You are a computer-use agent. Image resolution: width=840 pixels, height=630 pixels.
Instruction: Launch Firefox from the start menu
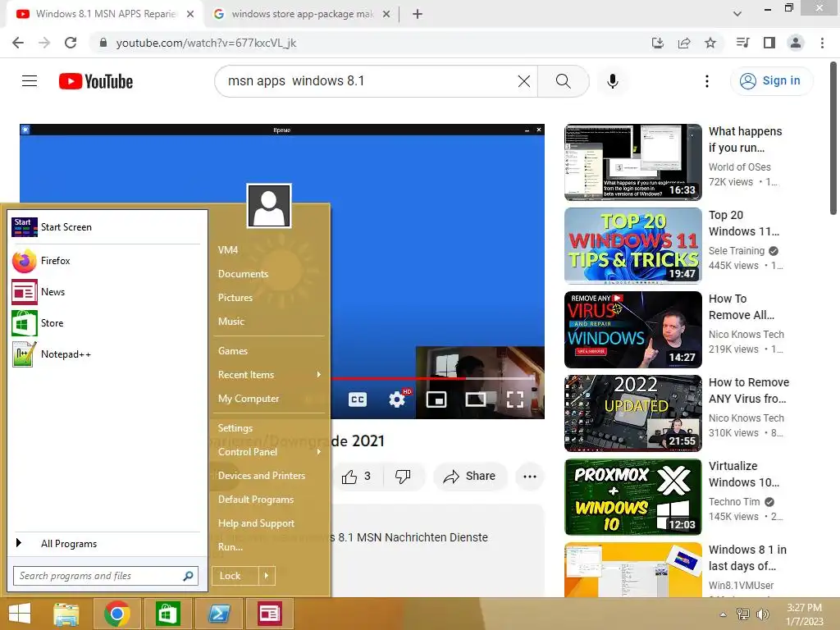click(106, 261)
